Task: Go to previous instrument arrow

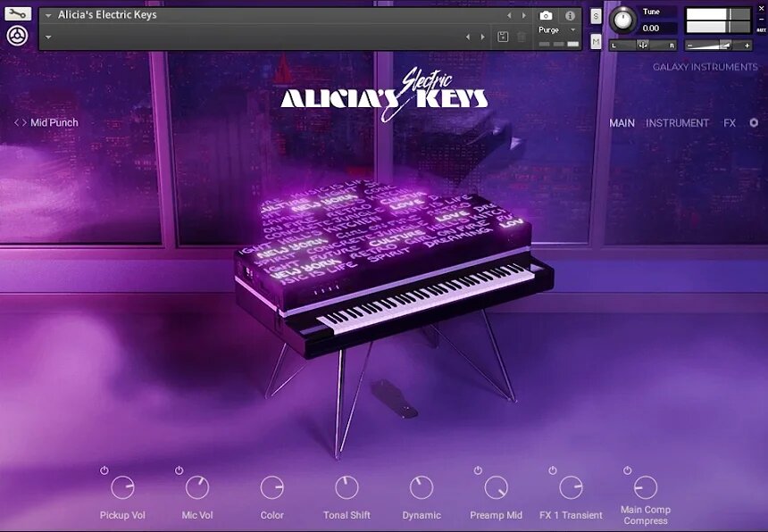Action: coord(509,16)
